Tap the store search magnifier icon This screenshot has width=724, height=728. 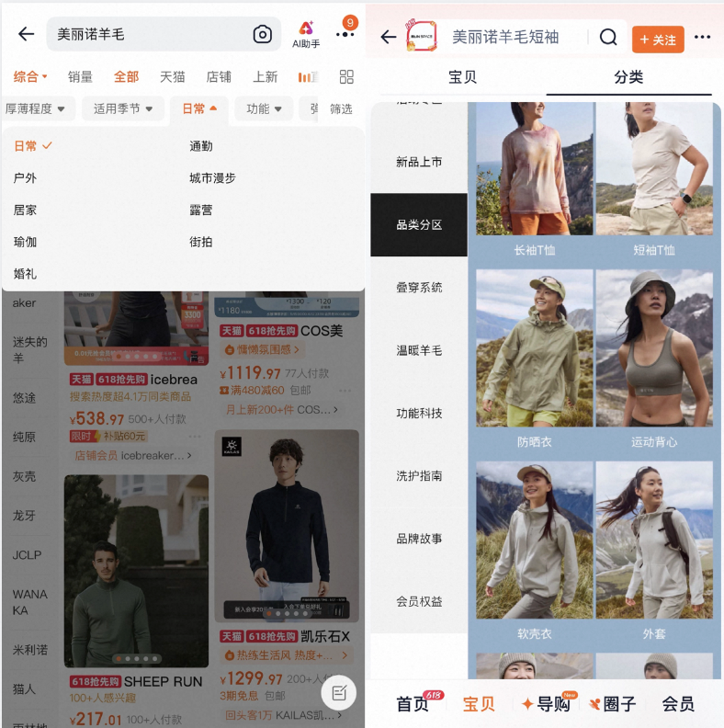tap(608, 37)
